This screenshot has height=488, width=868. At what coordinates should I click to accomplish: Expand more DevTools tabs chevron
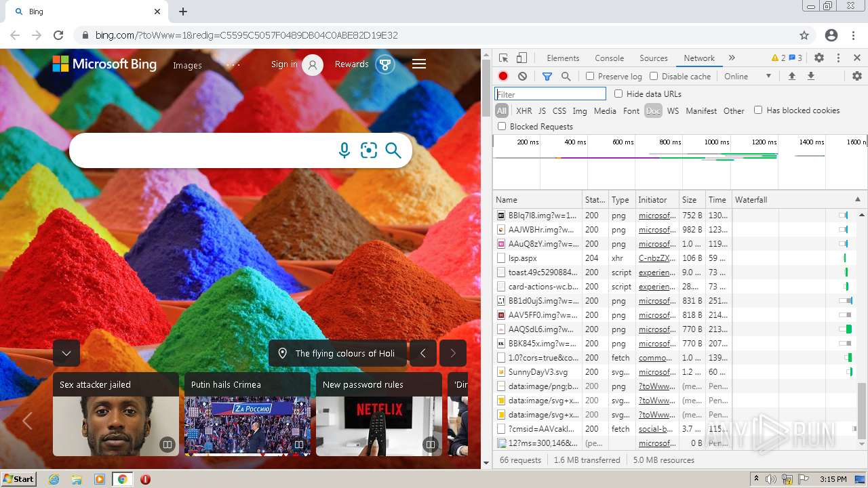click(732, 58)
